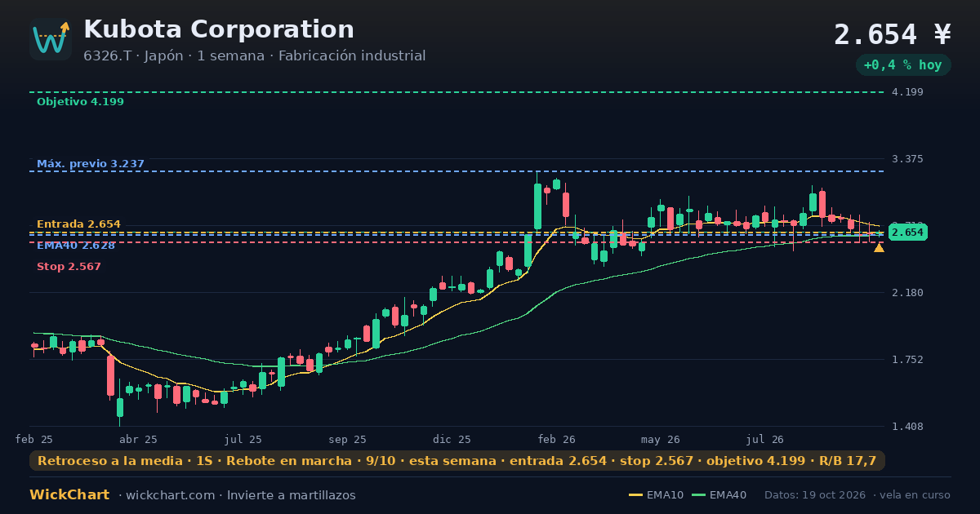Screen dimensions: 980x514
Task: Click the EMA40 legend entry
Action: pyautogui.click(x=719, y=495)
